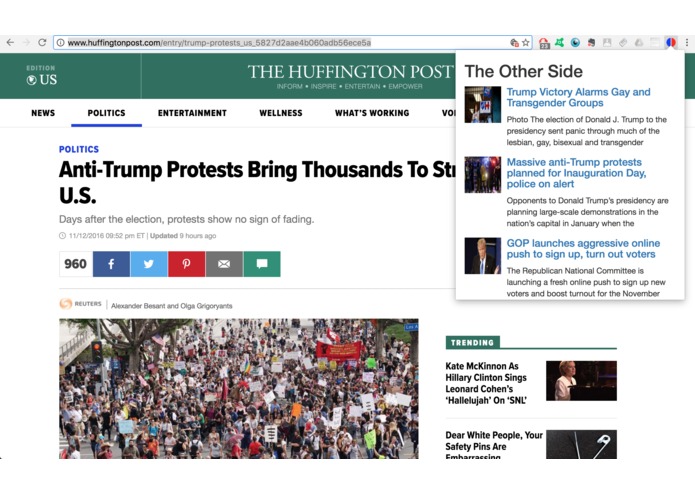Go back with the browser back arrow
Screen dimensions: 695x494
pos(10,43)
